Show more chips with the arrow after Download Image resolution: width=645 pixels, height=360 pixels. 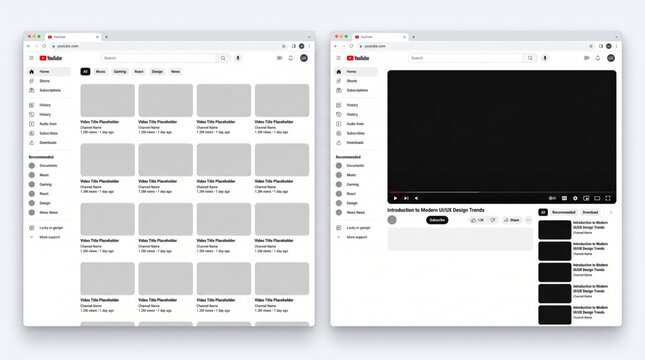tap(611, 212)
